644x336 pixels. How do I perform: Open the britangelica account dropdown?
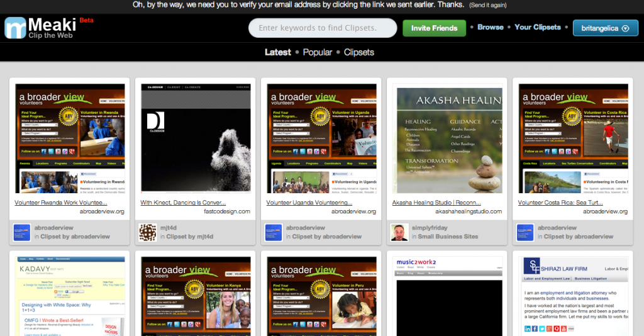click(x=606, y=28)
